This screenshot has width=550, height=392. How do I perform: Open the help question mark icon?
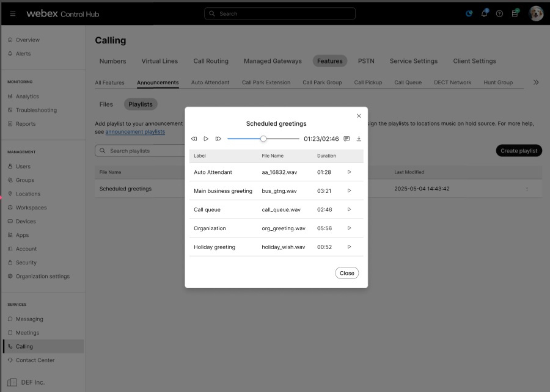(x=499, y=13)
